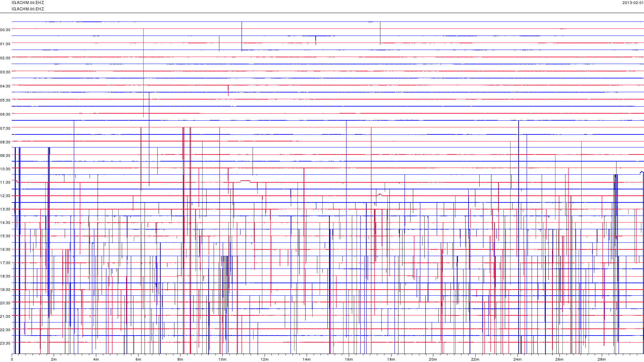
Task: Choose the 22:30 time label
Action: [5, 330]
